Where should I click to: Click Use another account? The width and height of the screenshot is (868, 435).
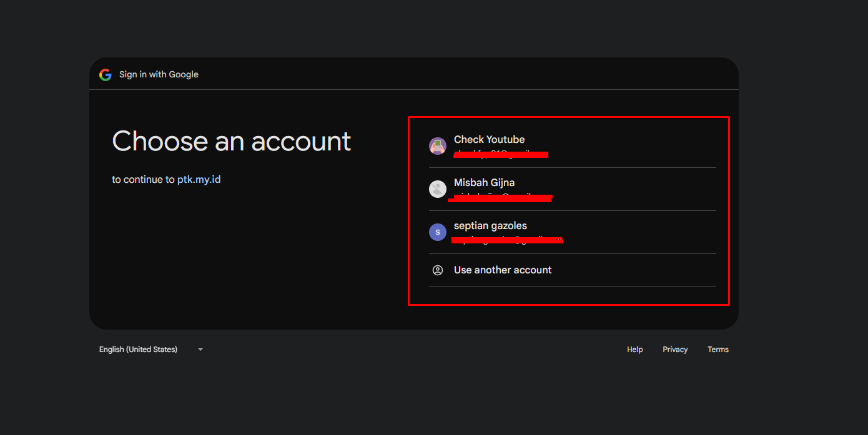(503, 270)
